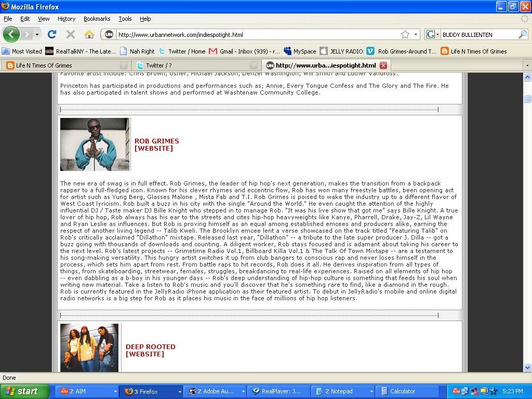Open the Help menu
Viewport: 532px width, 399px height.
pyautogui.click(x=145, y=19)
